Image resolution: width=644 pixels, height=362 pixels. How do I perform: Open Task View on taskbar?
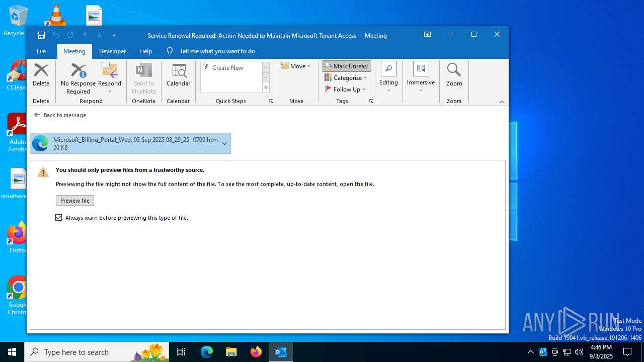(x=181, y=352)
